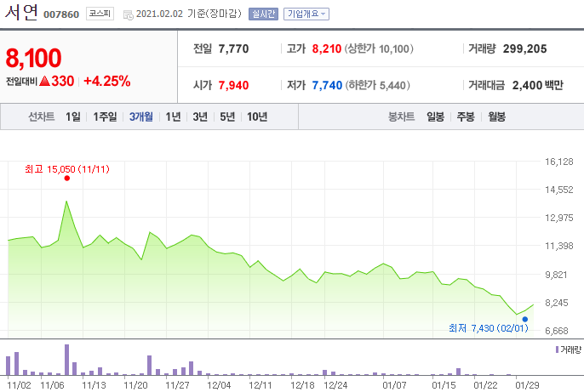Click the stock code 007860
The width and height of the screenshot is (584, 392).
click(61, 14)
